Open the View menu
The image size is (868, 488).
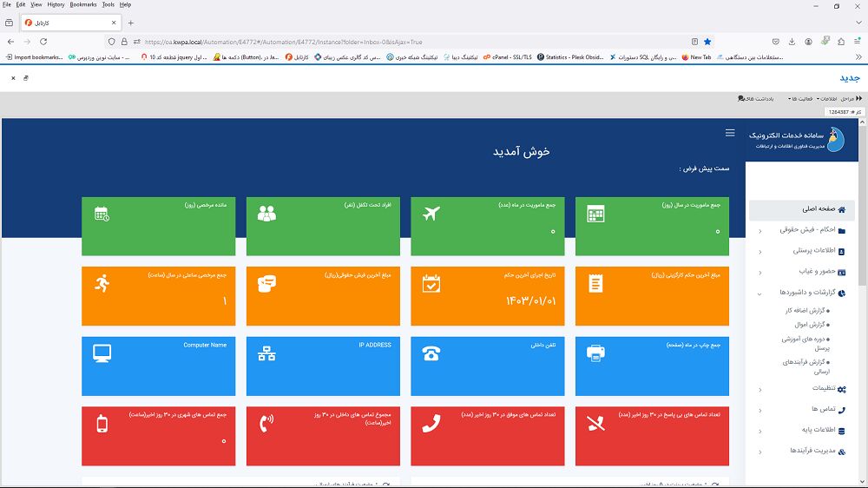[36, 4]
